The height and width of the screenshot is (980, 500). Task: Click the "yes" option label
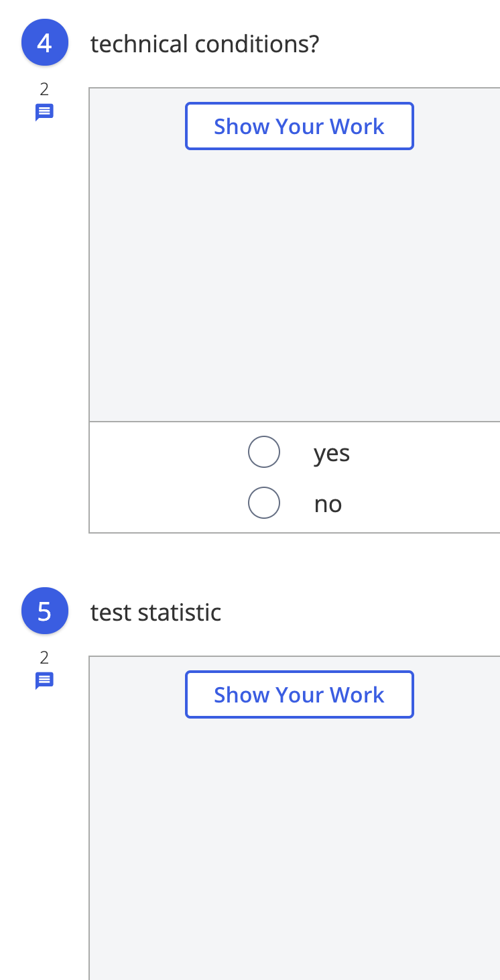click(x=331, y=452)
